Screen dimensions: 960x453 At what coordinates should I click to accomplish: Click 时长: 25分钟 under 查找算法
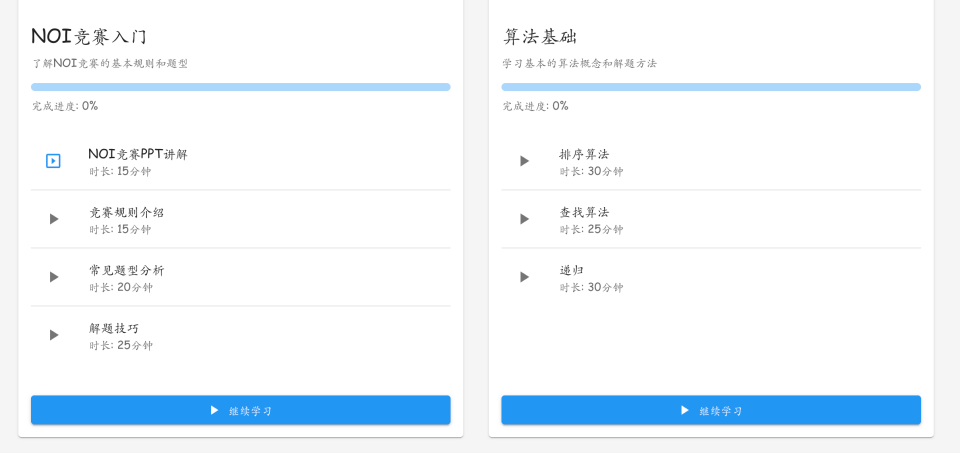pos(591,230)
